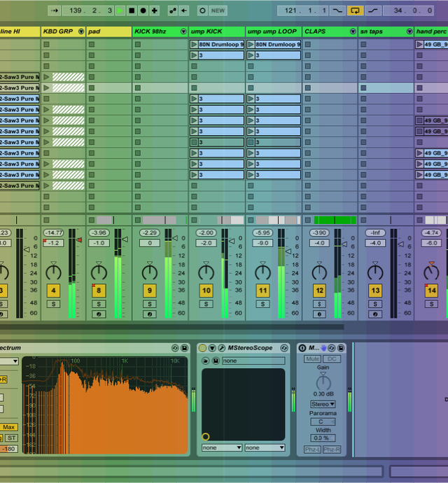Adjust the pan knob on track 9
The height and width of the screenshot is (483, 448).
149,272
